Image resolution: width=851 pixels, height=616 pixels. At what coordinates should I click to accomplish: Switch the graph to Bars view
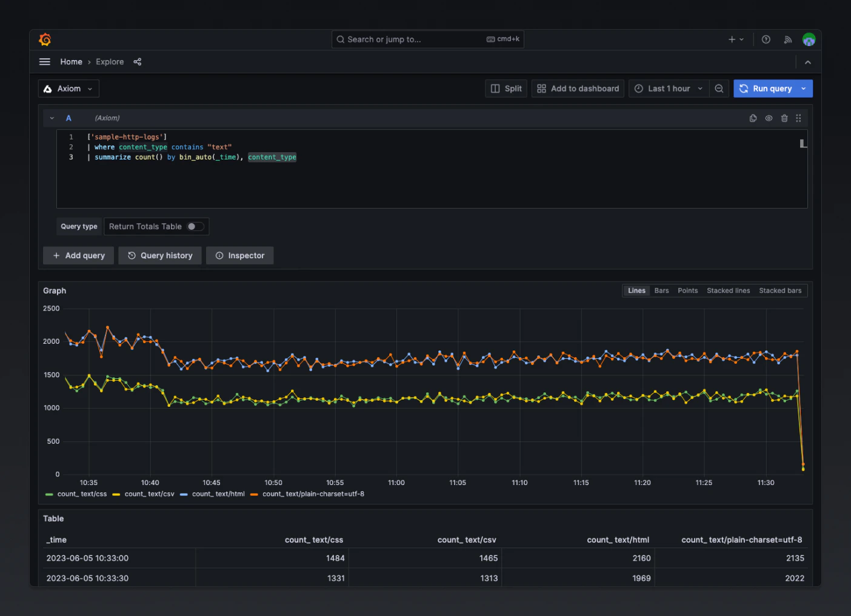[661, 291]
